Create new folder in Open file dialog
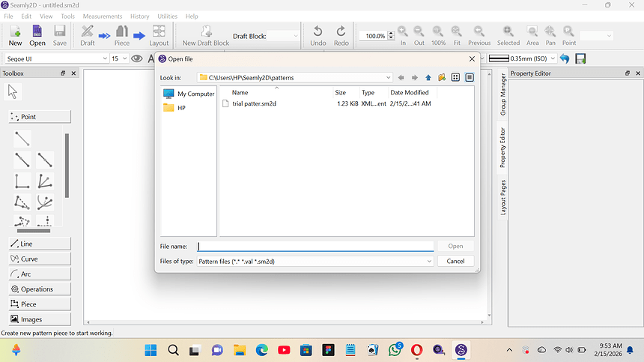The image size is (644, 362). (x=442, y=78)
